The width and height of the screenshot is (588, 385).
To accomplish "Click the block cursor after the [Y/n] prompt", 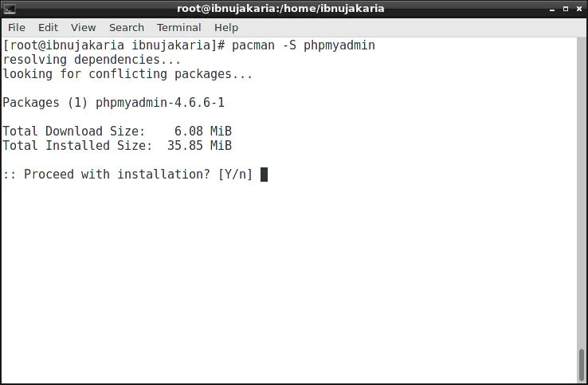I will click(264, 175).
